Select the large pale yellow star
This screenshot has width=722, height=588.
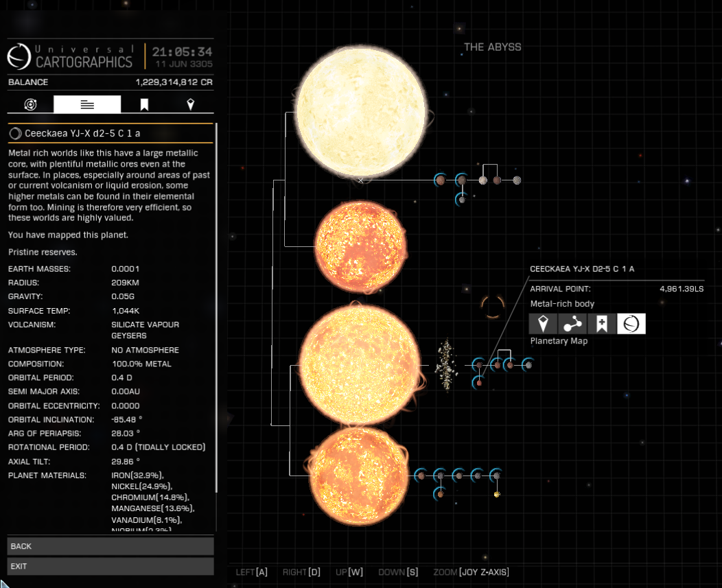click(x=360, y=112)
